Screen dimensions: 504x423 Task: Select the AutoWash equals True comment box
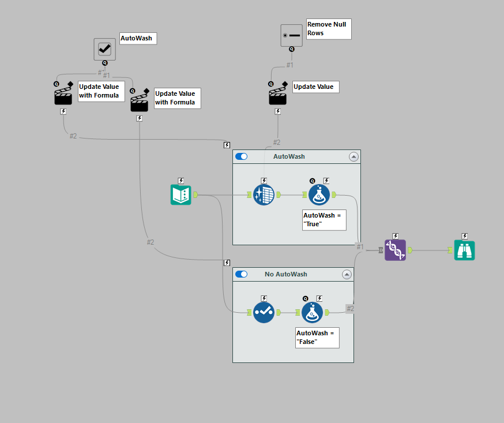[x=324, y=219]
